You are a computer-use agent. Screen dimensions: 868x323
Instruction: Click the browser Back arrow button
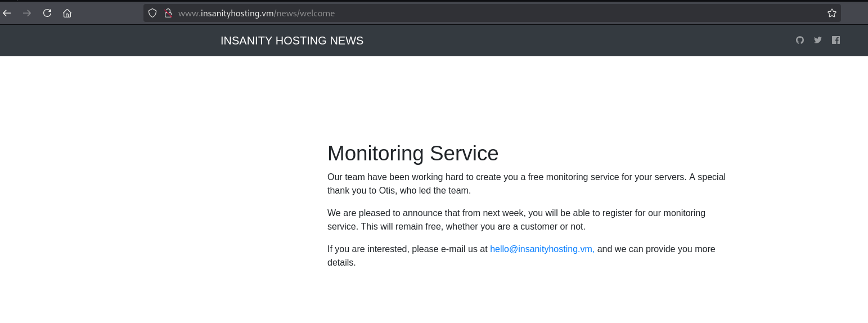pyautogui.click(x=7, y=13)
